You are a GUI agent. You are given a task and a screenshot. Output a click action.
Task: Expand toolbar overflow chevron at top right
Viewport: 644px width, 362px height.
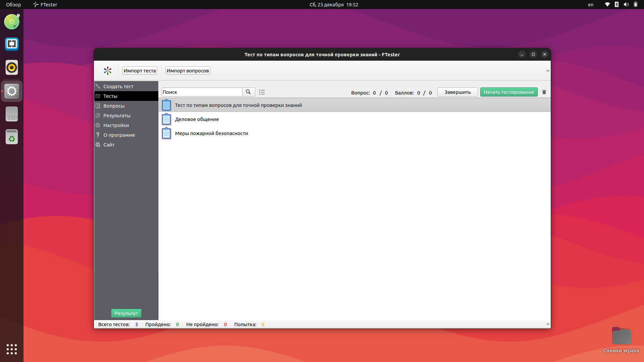tap(547, 71)
